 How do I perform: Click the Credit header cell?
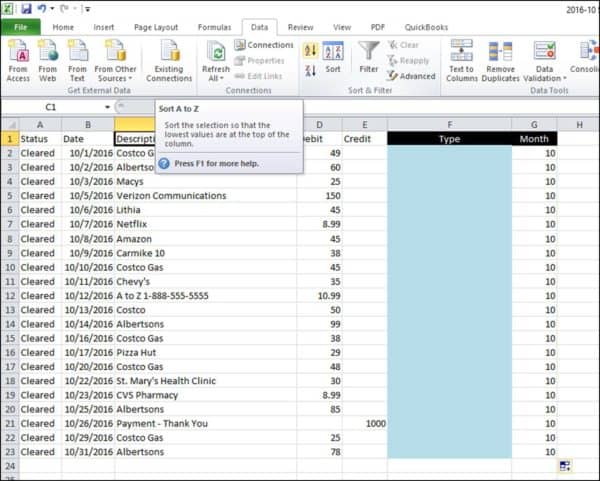point(365,139)
